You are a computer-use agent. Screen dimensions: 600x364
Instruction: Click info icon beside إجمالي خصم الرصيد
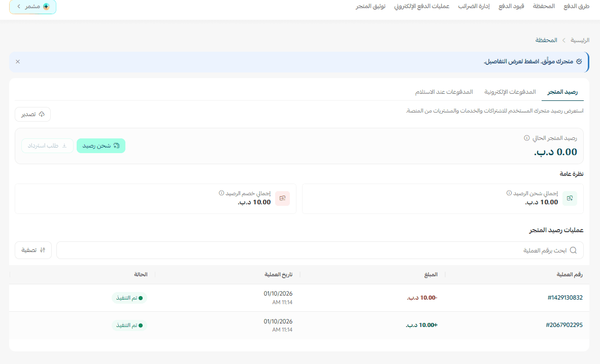coord(221,193)
